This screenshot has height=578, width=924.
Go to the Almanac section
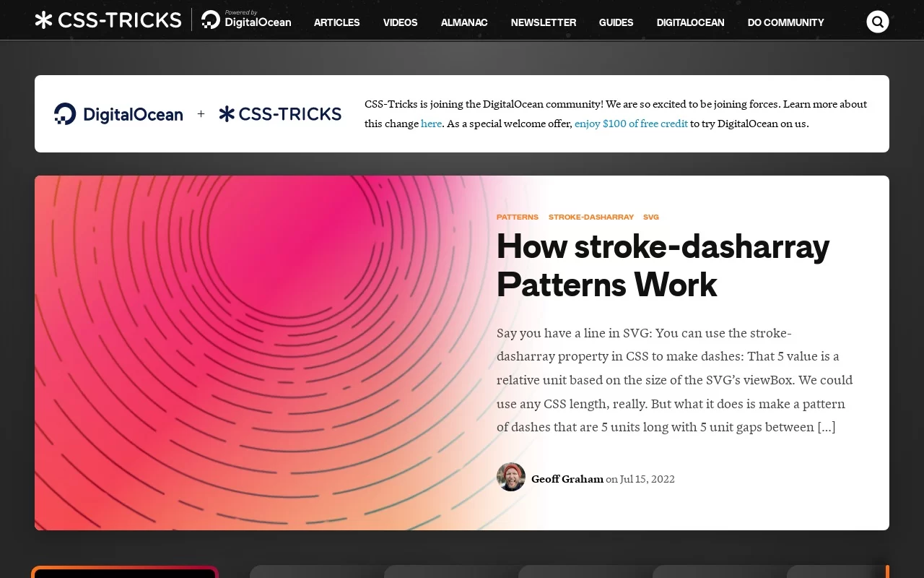pyautogui.click(x=464, y=22)
